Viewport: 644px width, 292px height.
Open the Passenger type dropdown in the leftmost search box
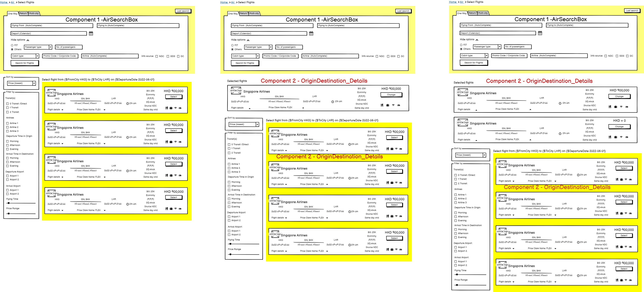[50, 47]
